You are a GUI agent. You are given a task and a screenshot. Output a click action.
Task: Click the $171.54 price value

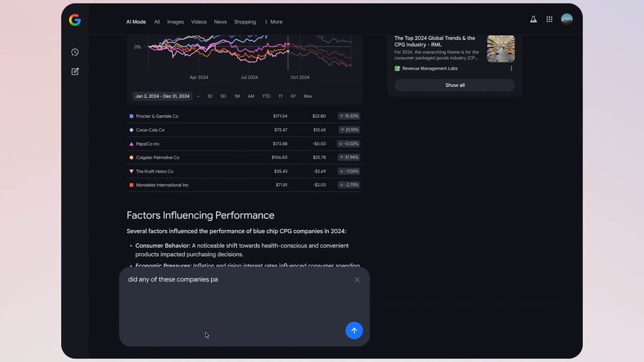pos(280,116)
